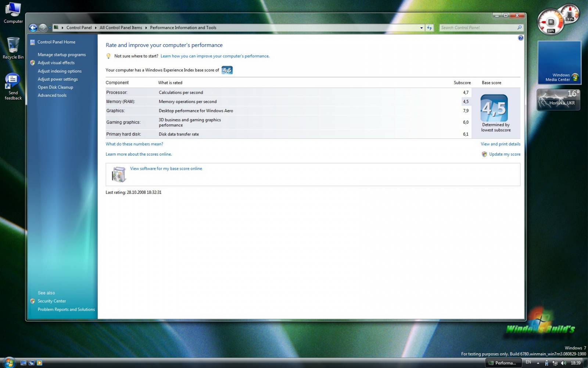Image resolution: width=588 pixels, height=368 pixels.
Task: Open the recent pages dropdown beside Forward
Action: pos(50,28)
